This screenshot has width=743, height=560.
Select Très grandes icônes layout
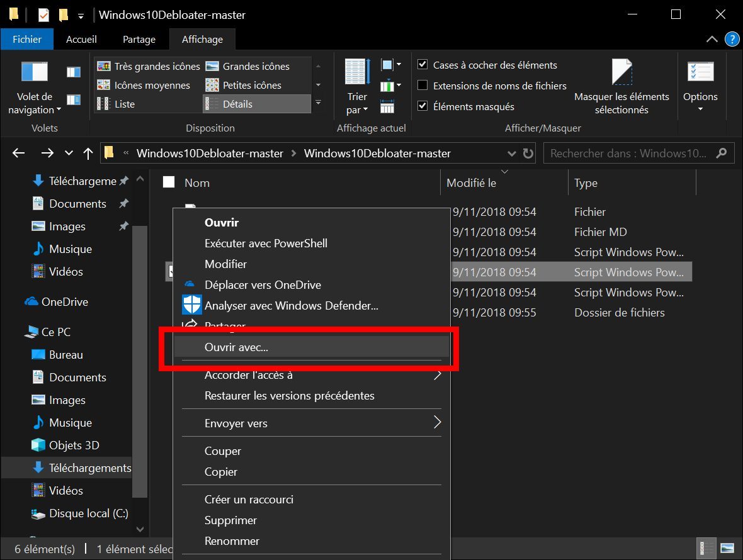coord(149,66)
